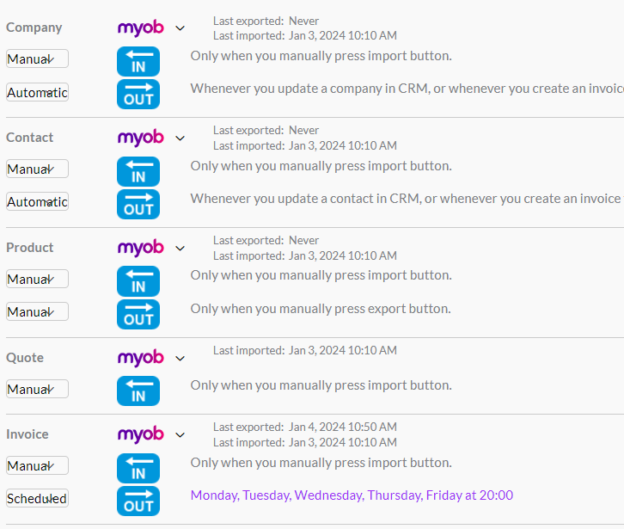Open the Invoice export Scheduled dropdown
This screenshot has width=624, height=529.
coord(37,498)
